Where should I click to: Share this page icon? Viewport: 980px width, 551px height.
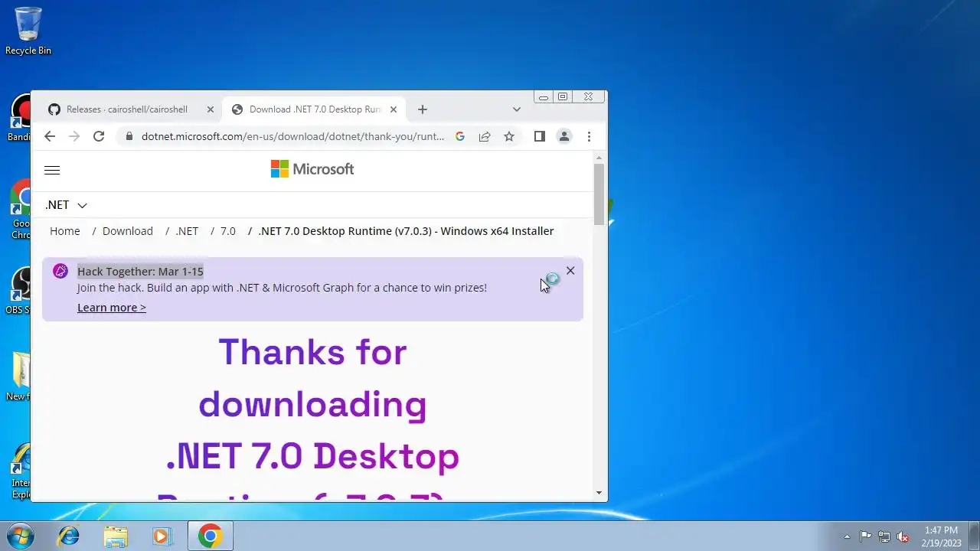click(485, 136)
